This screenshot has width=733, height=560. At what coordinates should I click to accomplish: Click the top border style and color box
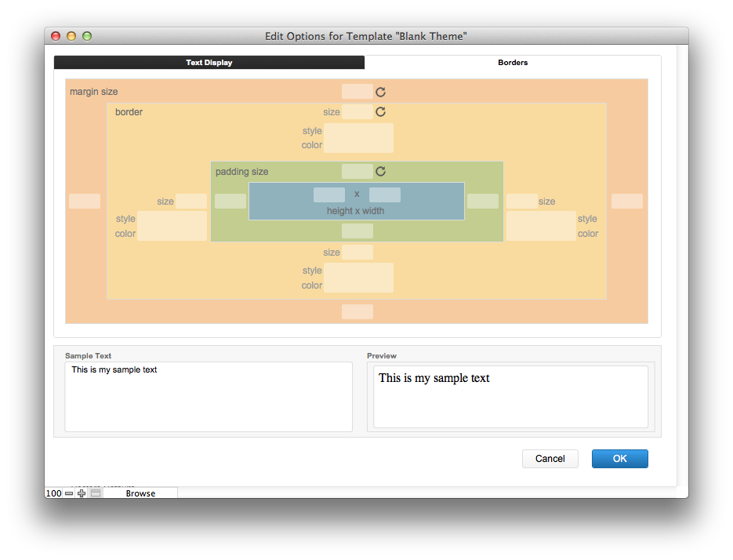point(358,138)
